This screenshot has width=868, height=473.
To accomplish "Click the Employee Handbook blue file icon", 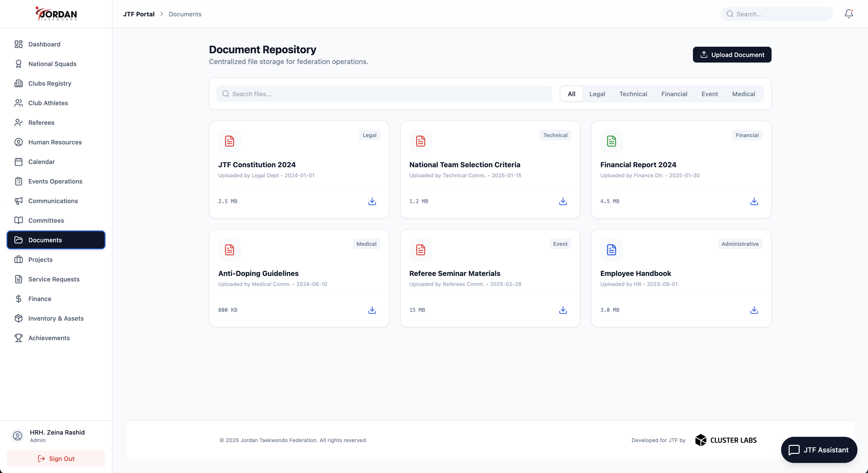I will (611, 250).
